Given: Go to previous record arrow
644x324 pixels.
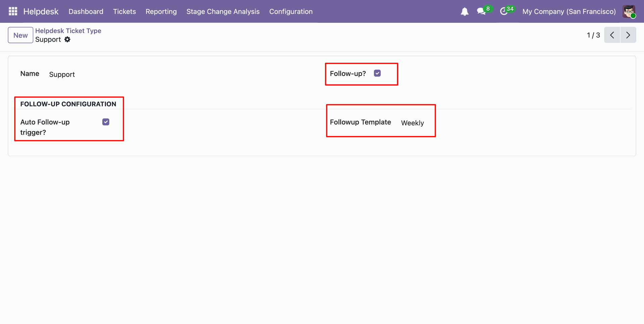Looking at the screenshot, I should click(612, 35).
